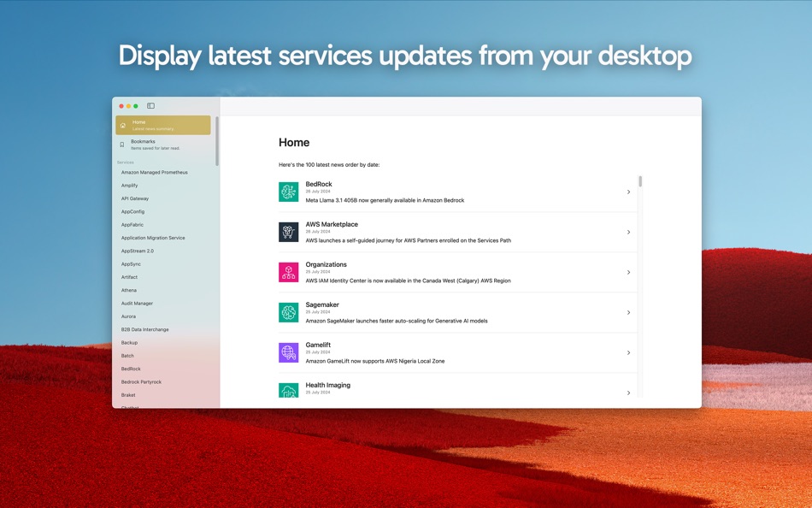Select Audit Manager service
The width and height of the screenshot is (812, 508).
click(x=137, y=304)
